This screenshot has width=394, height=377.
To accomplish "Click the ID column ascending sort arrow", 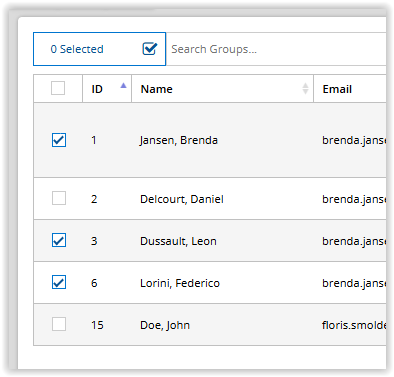I will [123, 86].
